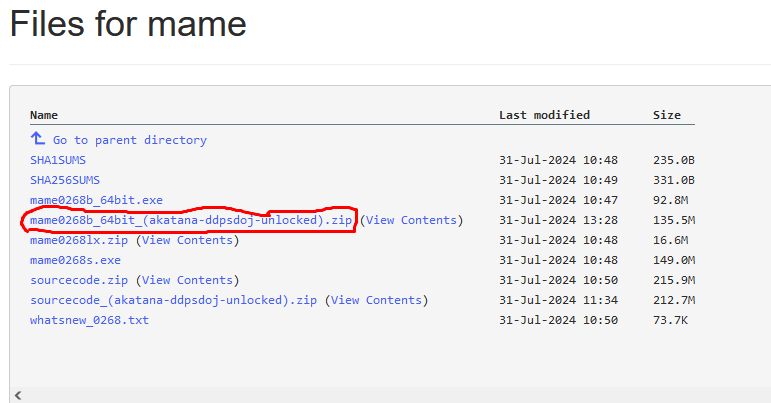Image resolution: width=771 pixels, height=403 pixels.
Task: Click the Size column header
Action: click(667, 115)
